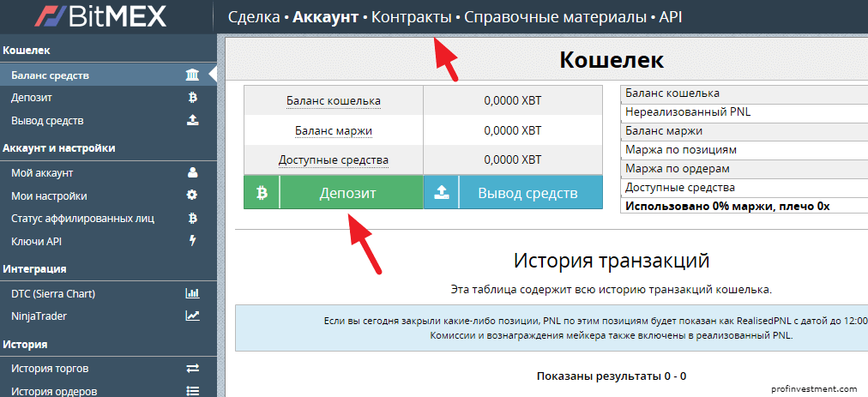
Task: Click the user icon beside Мой аккаунт
Action: pyautogui.click(x=193, y=172)
